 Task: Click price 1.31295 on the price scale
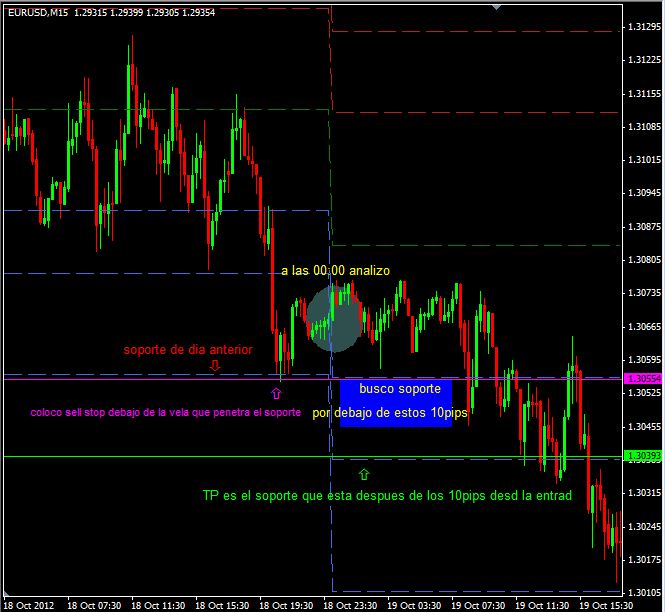(644, 27)
